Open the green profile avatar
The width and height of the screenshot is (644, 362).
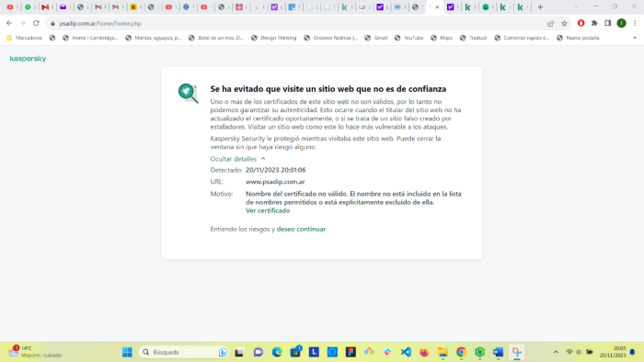[x=621, y=23]
